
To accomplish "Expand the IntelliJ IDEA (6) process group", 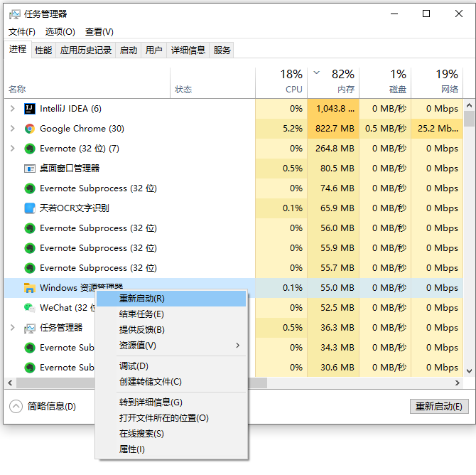I will pos(13,109).
